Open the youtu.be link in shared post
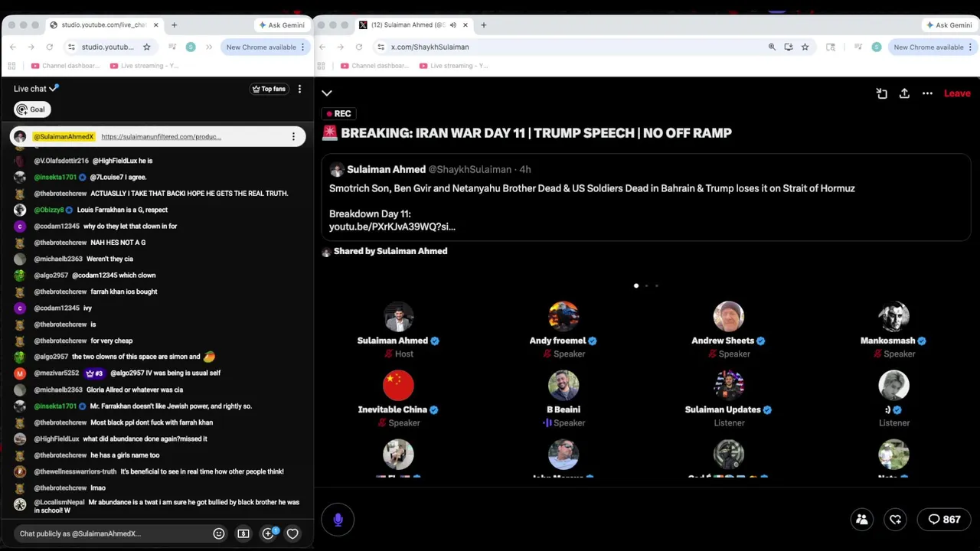This screenshot has width=980, height=551. tap(392, 227)
